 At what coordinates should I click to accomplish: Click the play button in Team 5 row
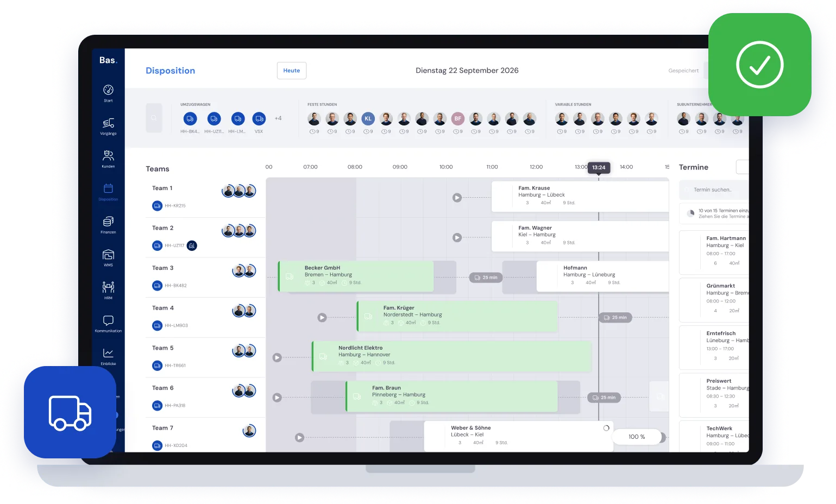277,357
